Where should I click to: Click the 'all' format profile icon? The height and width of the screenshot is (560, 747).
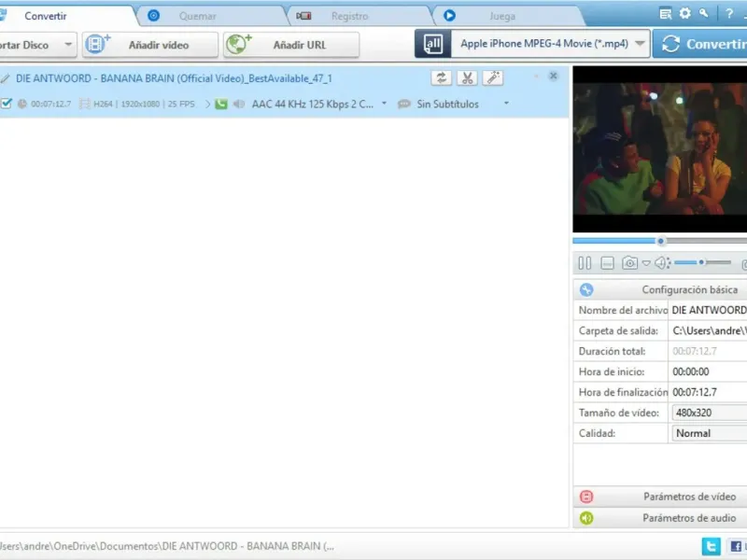point(432,44)
